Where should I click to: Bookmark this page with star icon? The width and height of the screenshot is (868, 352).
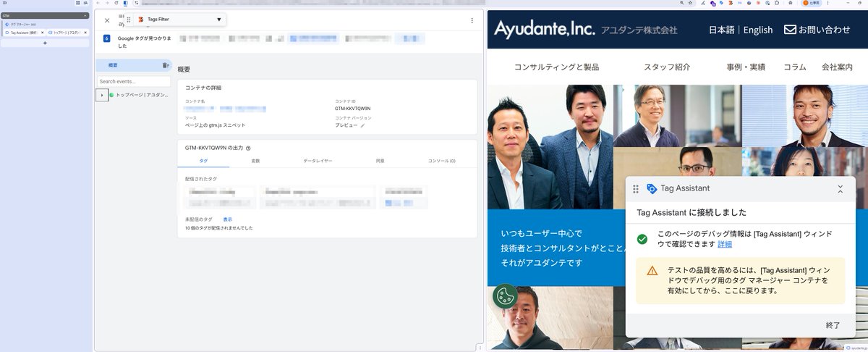(691, 3)
